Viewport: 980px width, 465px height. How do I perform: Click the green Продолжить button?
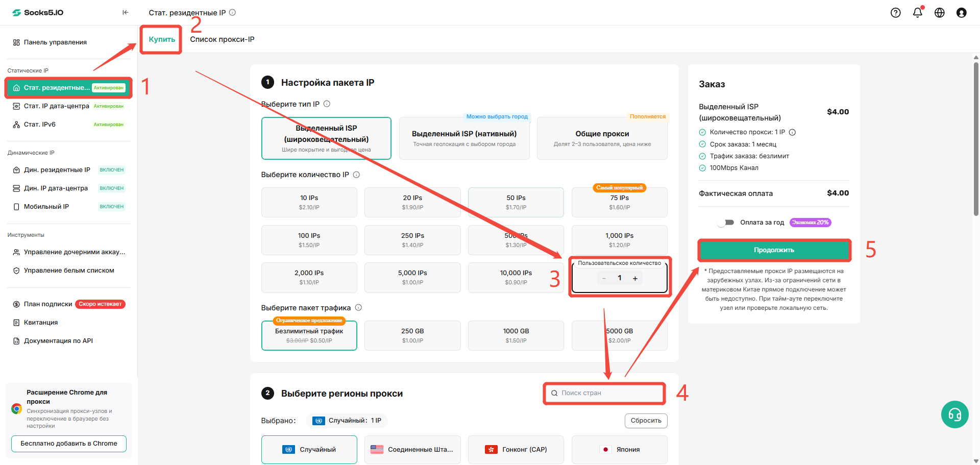coord(774,250)
